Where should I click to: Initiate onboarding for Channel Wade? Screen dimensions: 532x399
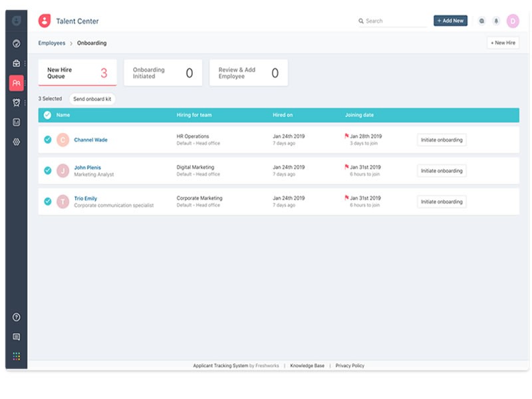tap(441, 140)
